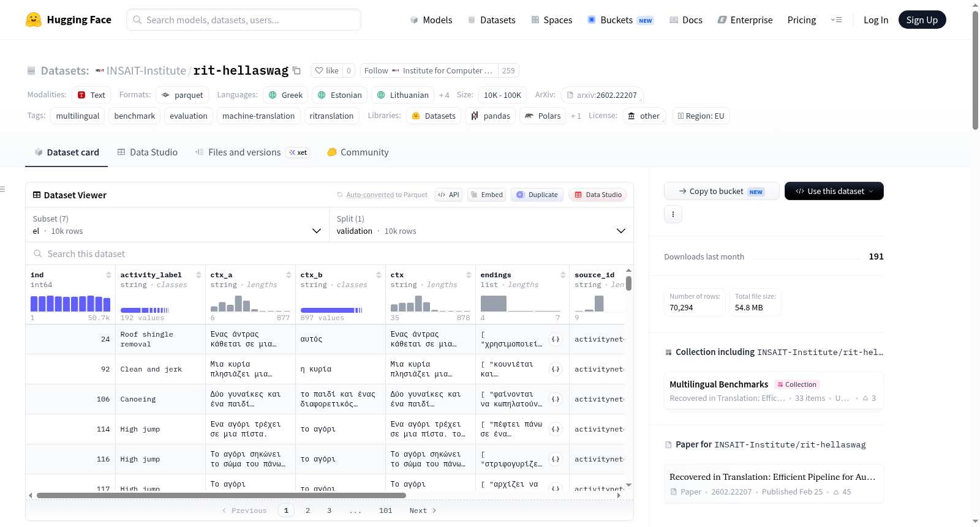Click the expand icon in the row 114 endings cell
980x527 pixels.
pos(556,429)
